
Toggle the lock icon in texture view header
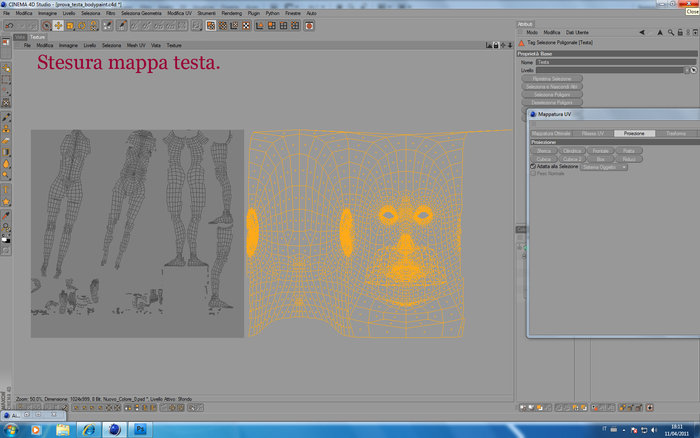coord(496,45)
